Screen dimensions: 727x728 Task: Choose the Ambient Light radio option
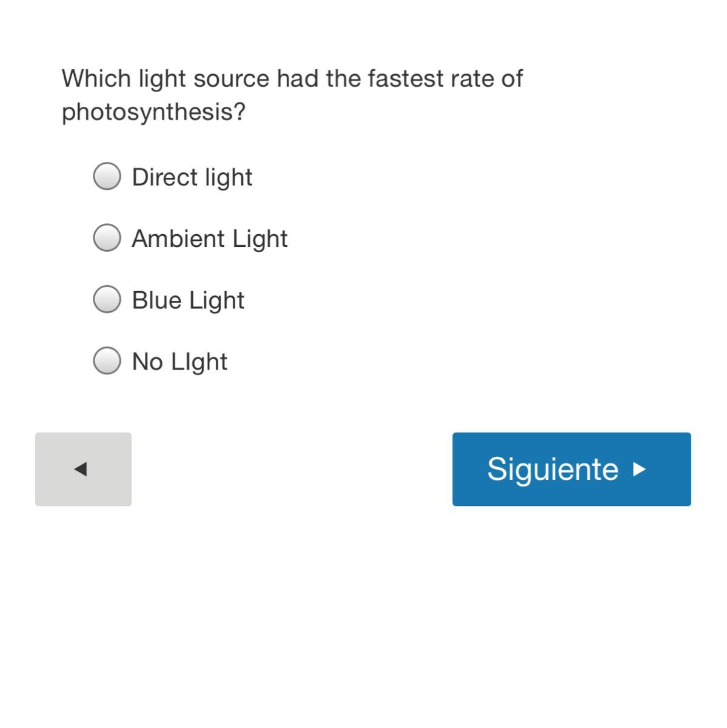[x=107, y=237]
